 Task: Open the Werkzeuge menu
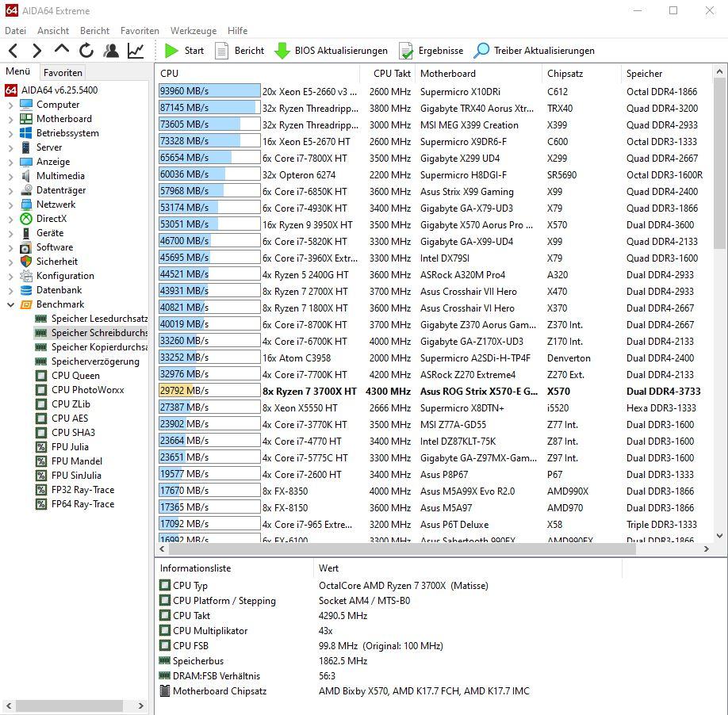[x=193, y=31]
